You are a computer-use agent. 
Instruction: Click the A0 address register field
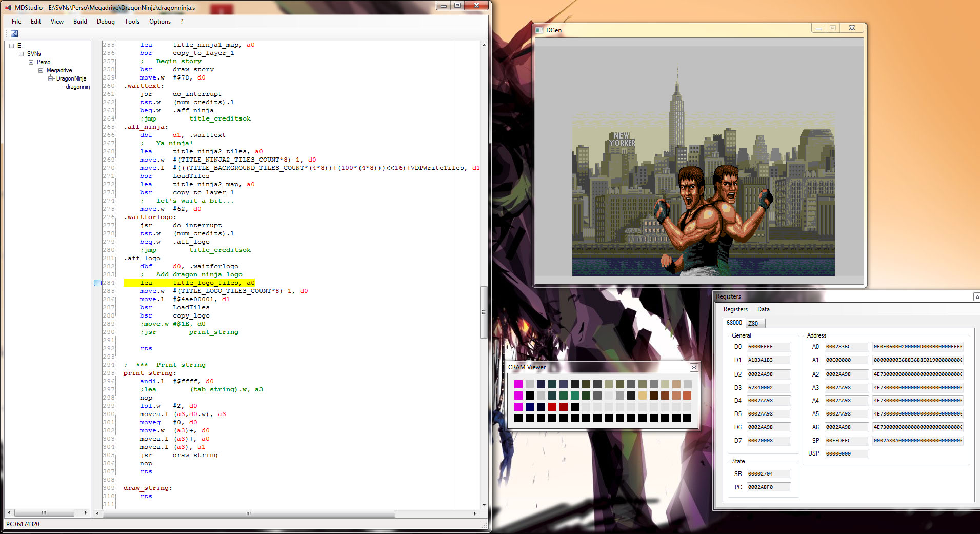(x=847, y=347)
